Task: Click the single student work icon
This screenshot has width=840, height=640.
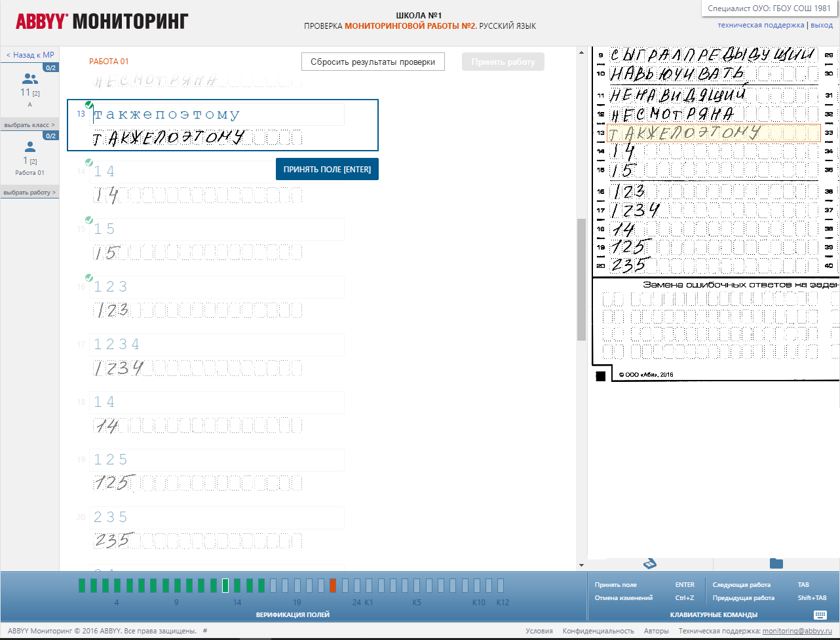Action: (30, 147)
